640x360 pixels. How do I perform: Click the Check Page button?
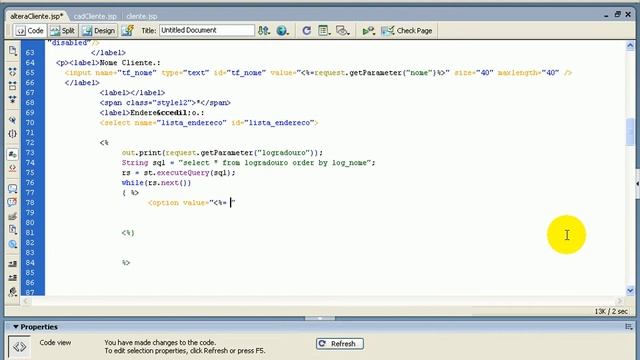(x=407, y=31)
